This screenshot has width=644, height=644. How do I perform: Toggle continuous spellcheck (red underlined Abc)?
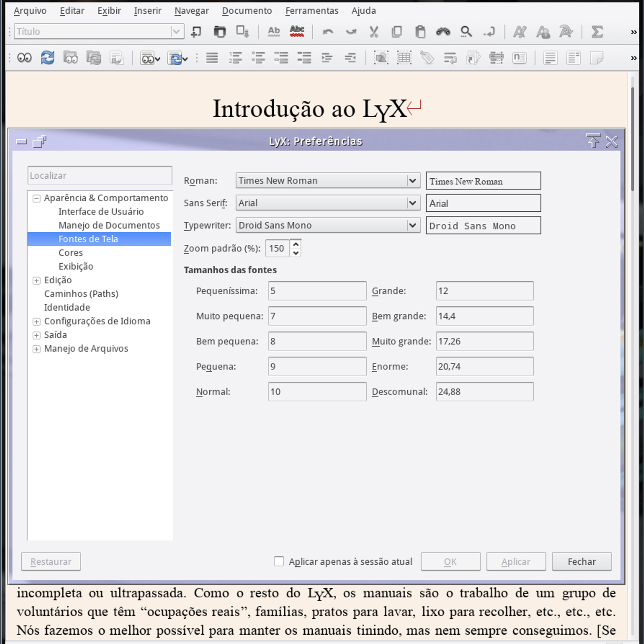[297, 31]
